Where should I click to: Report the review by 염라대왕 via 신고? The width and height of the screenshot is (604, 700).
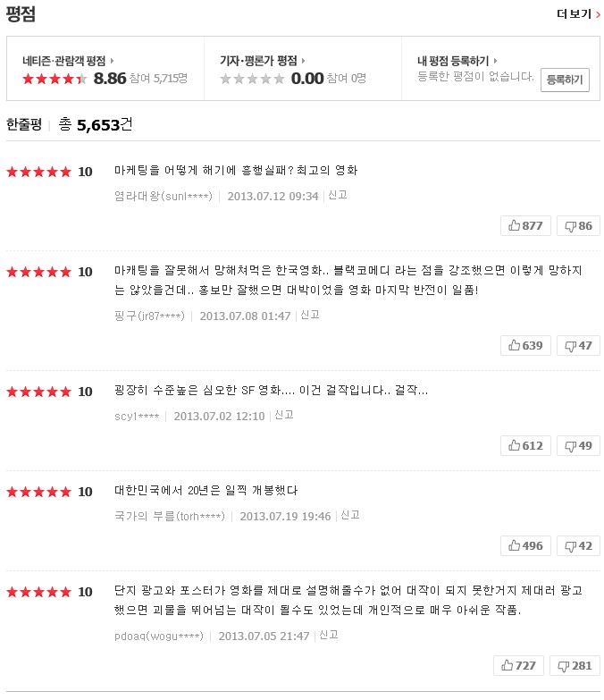338,195
